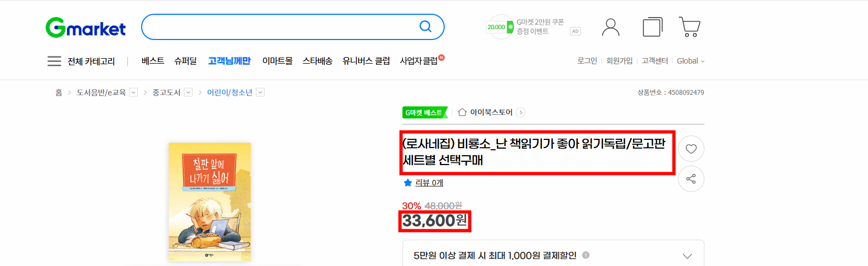Click the 로그인 link

coord(587,61)
